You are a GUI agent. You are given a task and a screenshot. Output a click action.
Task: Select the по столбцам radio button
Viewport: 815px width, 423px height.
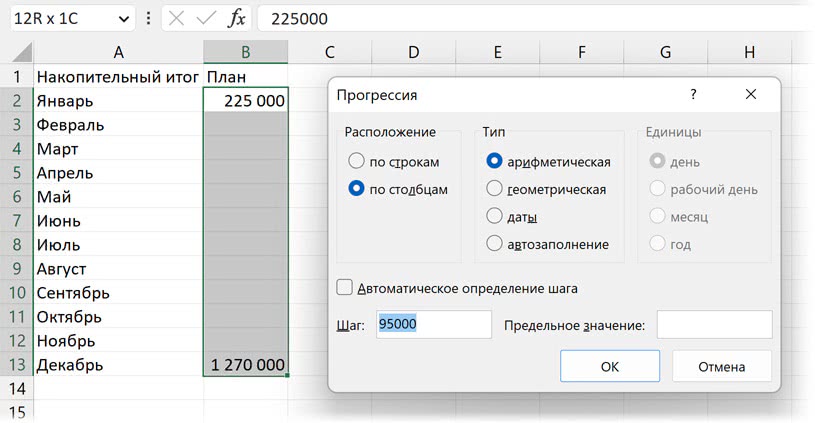click(x=356, y=189)
